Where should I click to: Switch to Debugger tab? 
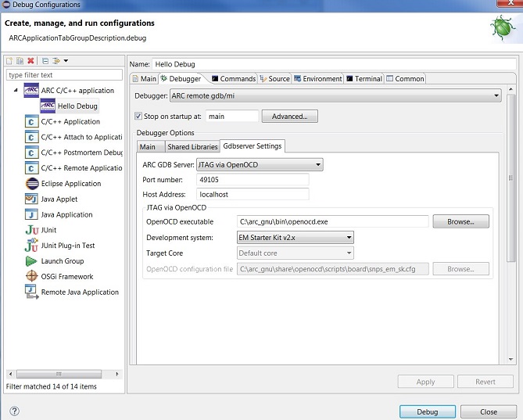coord(181,79)
